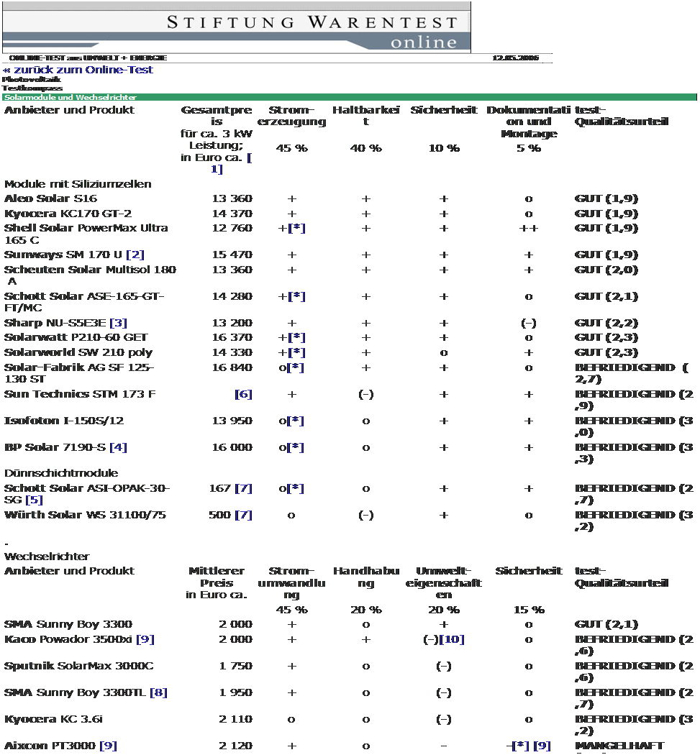This screenshot has height=755, width=700.
Task: Follow footnote [8] beside SMA Sunny Boy 3300TL
Action: point(158,692)
